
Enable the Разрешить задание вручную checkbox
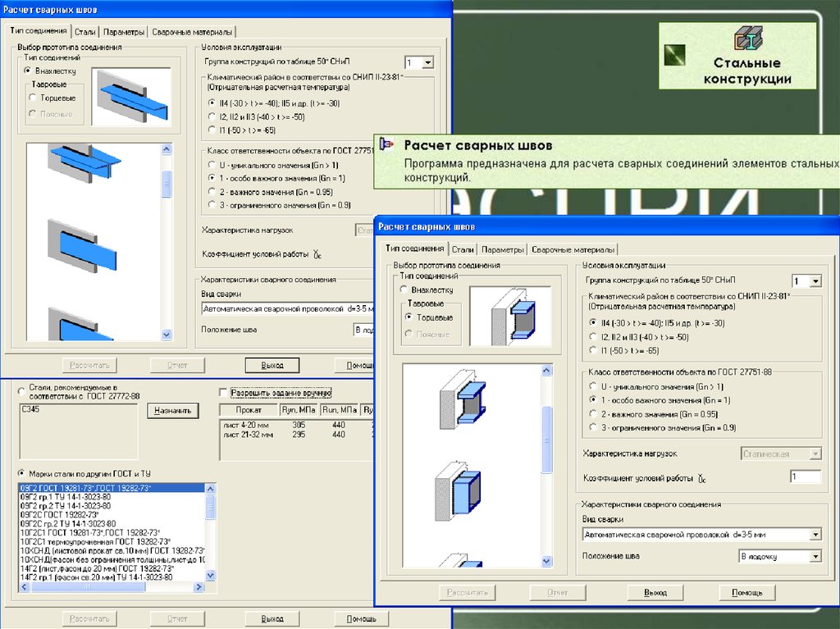click(x=224, y=393)
